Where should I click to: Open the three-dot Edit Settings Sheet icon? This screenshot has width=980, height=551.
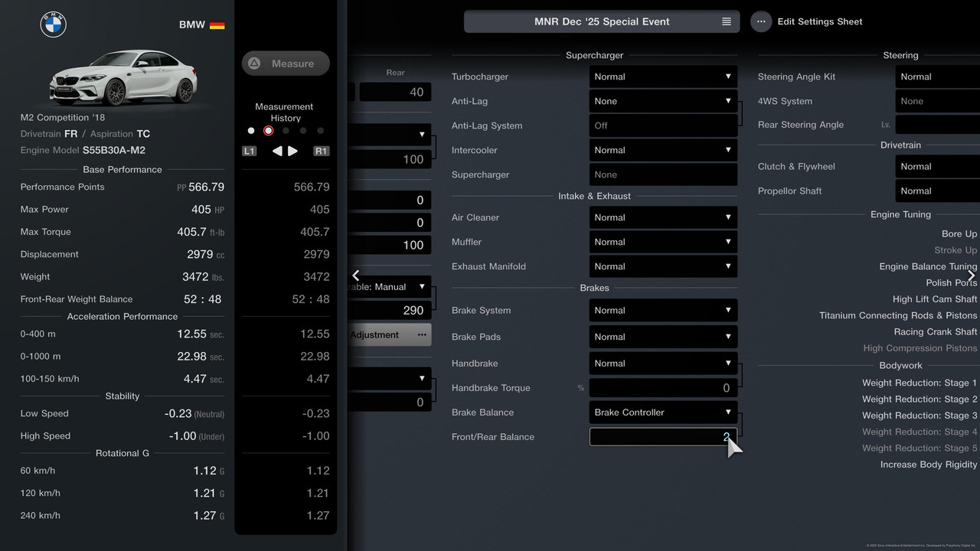point(760,21)
